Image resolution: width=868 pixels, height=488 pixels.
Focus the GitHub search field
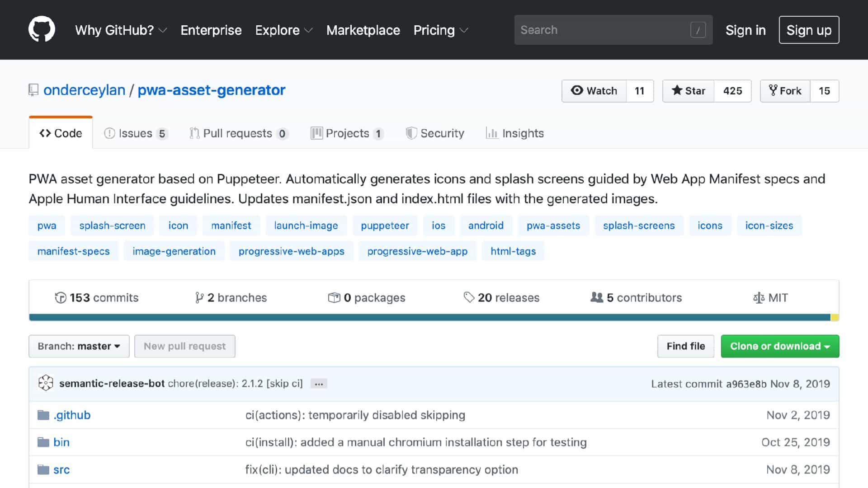pyautogui.click(x=604, y=30)
